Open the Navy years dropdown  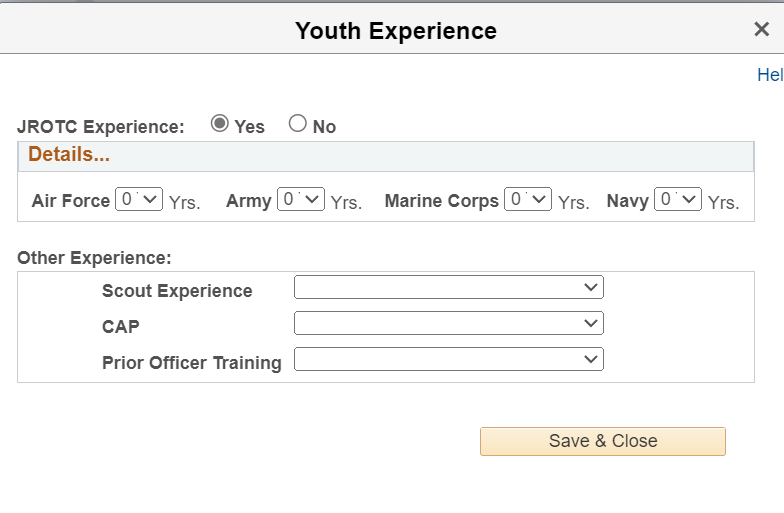coord(677,199)
